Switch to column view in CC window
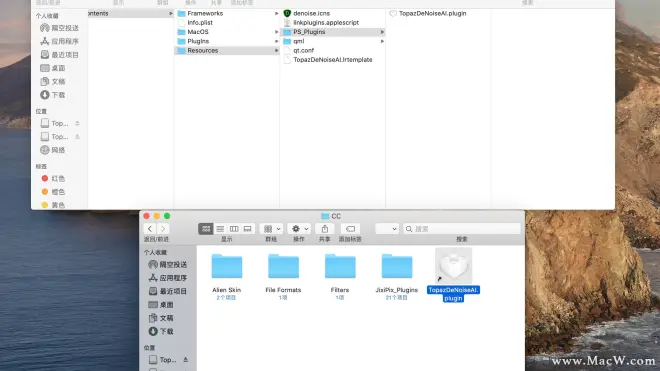The image size is (660, 371). pyautogui.click(x=234, y=229)
